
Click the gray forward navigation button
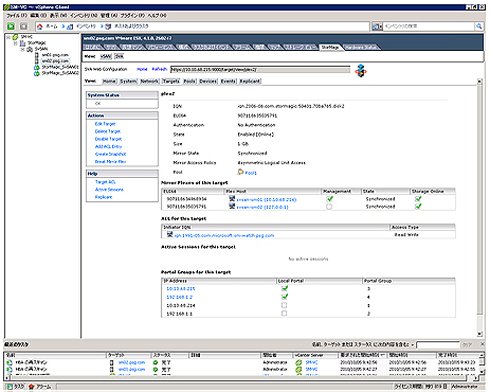[x=24, y=26]
